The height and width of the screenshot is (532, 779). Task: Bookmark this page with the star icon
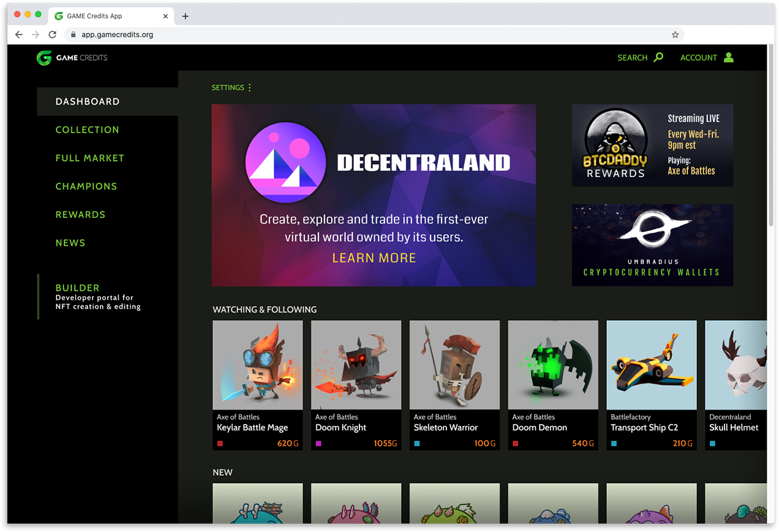click(x=675, y=35)
